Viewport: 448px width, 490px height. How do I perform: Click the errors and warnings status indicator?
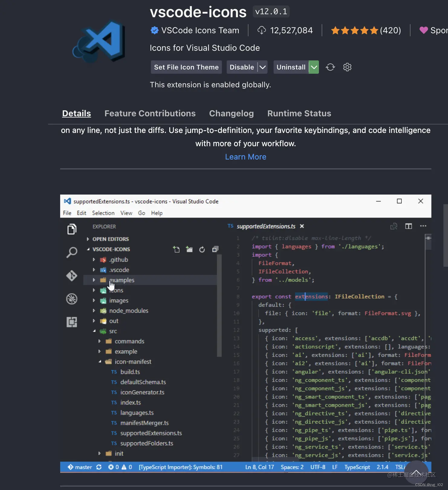coord(120,467)
